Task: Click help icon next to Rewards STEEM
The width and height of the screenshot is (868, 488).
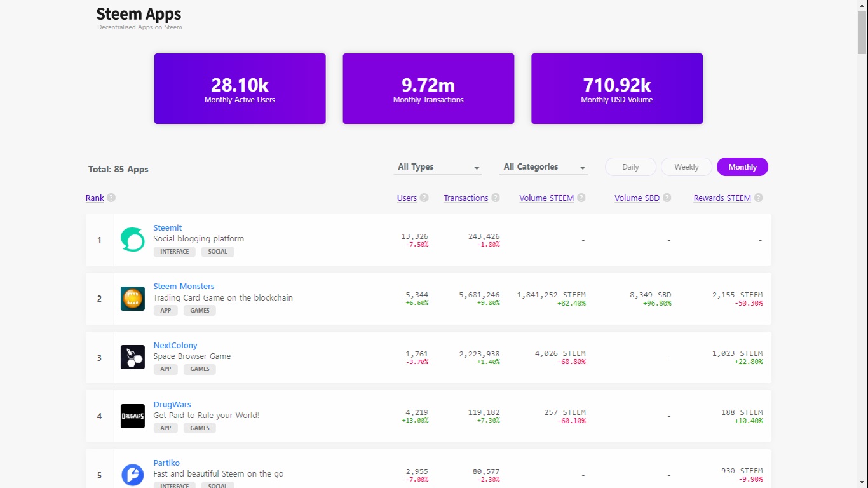Action: click(x=759, y=198)
